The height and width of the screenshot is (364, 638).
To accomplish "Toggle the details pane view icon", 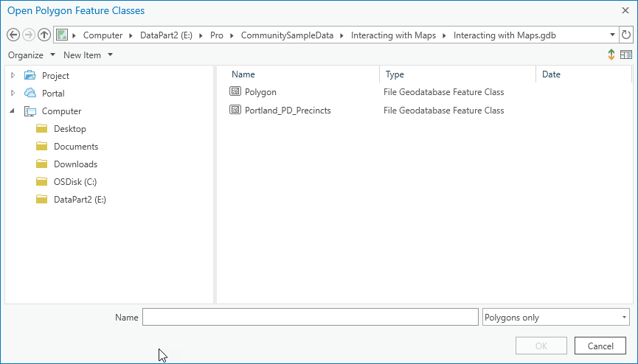I will (x=626, y=55).
